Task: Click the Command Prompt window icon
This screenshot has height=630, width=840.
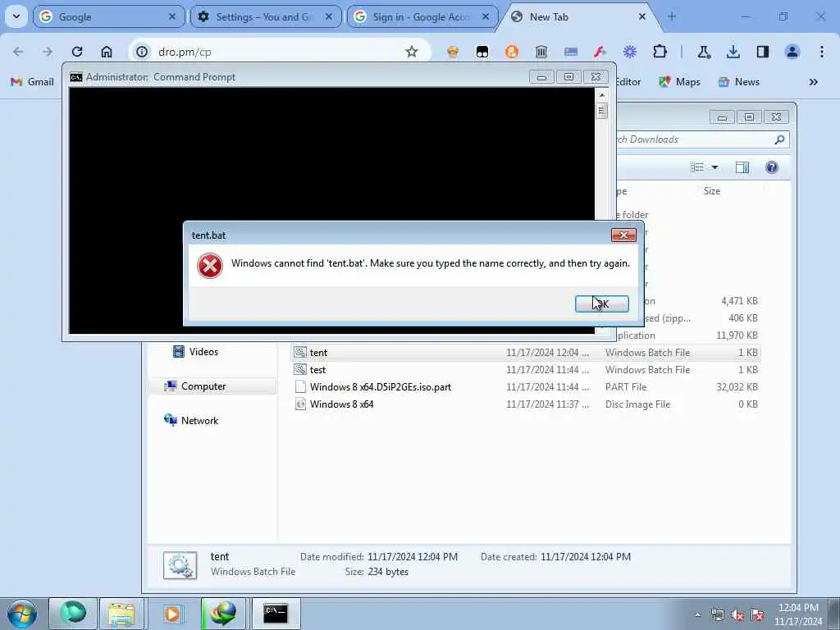Action: 76,77
